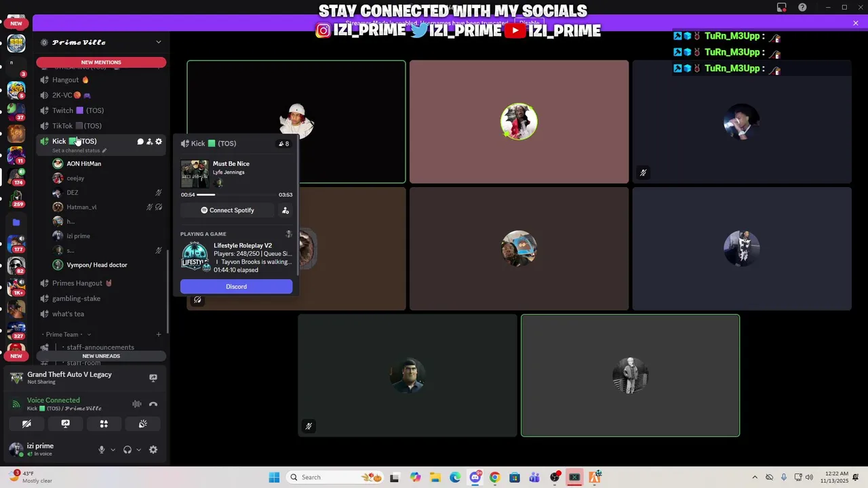Open Microsoft Store from taskbar
The width and height of the screenshot is (868, 488).
[x=515, y=477]
